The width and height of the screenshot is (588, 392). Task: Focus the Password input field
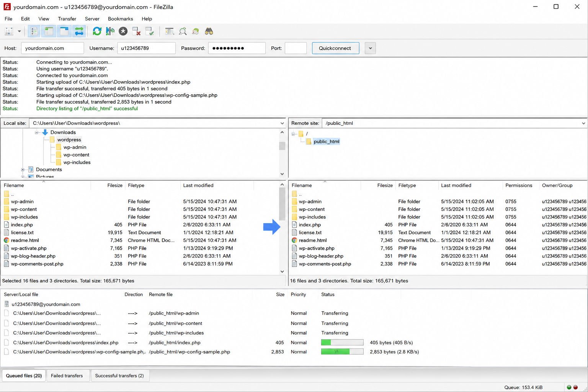pyautogui.click(x=237, y=48)
